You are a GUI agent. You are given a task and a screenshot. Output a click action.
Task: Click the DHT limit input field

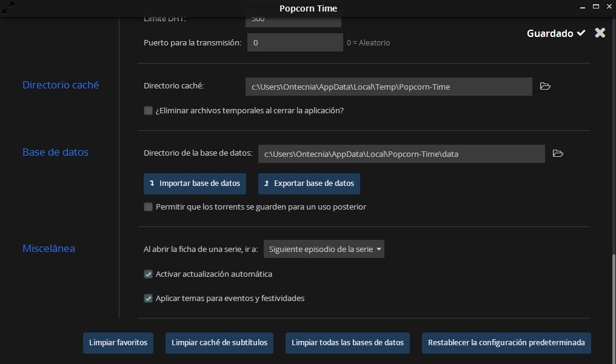coord(293,21)
